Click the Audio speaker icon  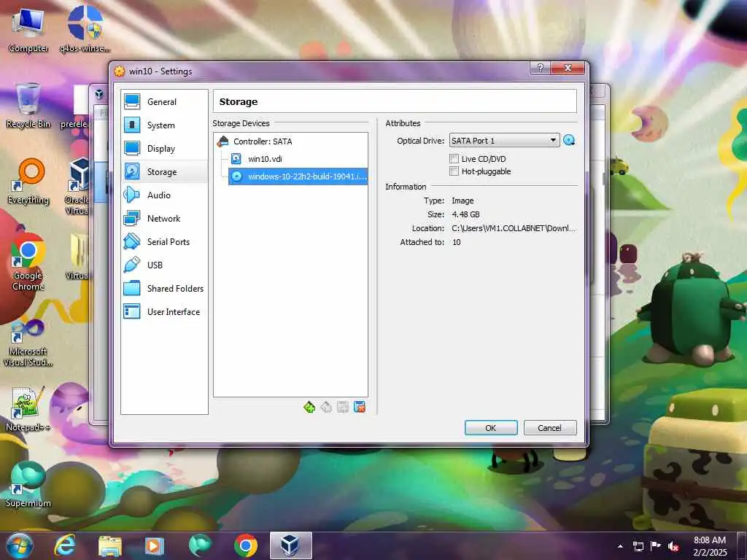[x=132, y=195]
